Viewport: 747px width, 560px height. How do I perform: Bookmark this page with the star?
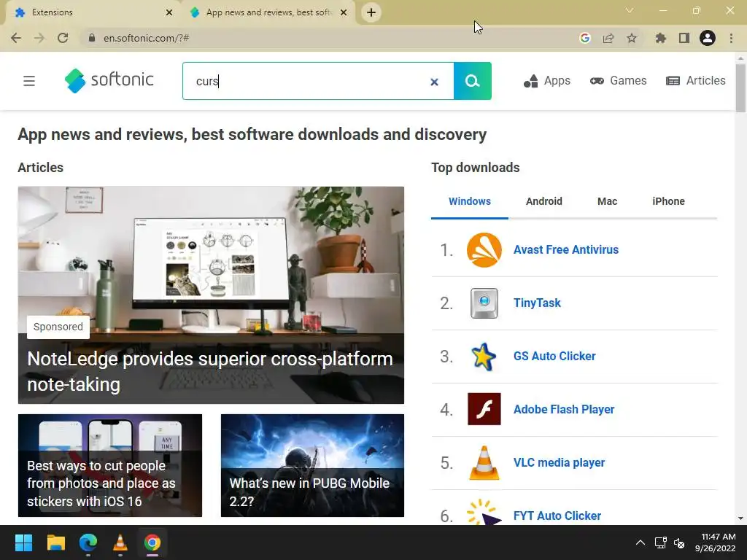(632, 38)
